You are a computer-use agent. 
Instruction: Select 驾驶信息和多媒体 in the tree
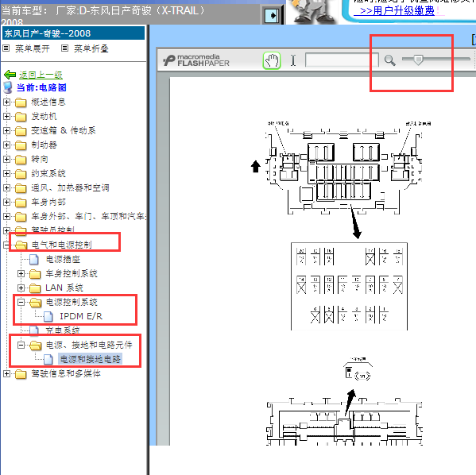(66, 373)
